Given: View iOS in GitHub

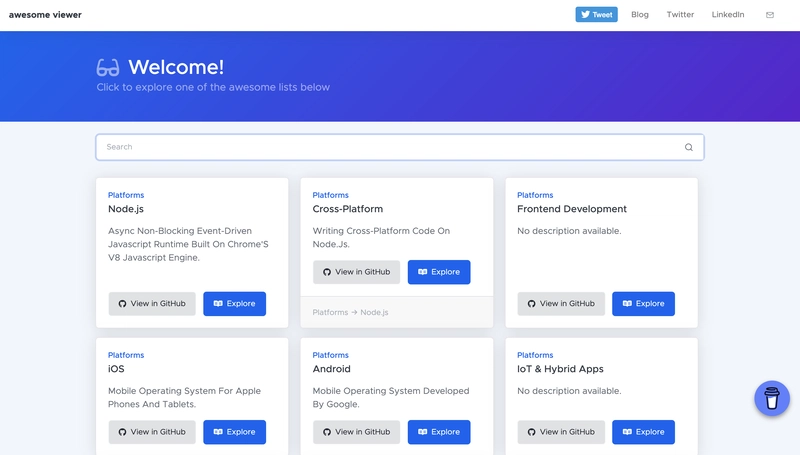Looking at the screenshot, I should tap(152, 432).
